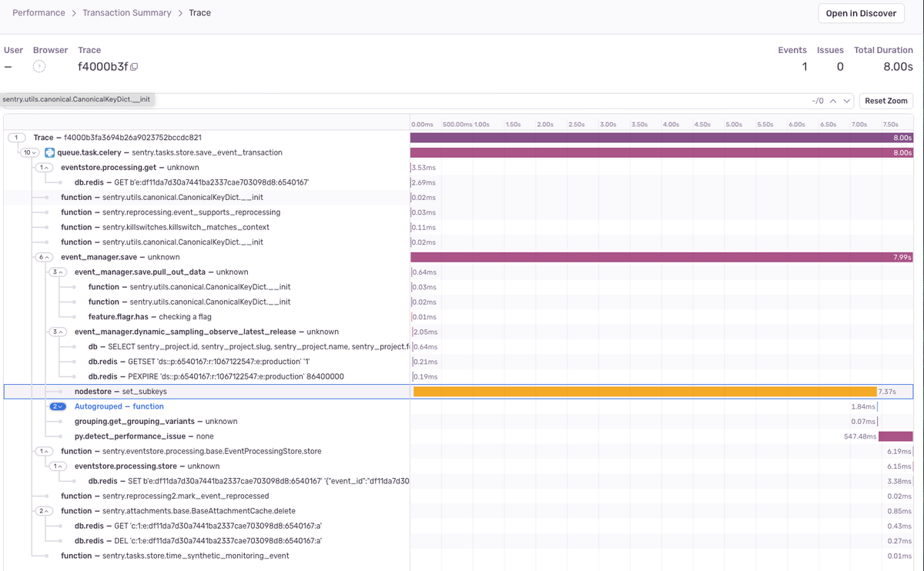Go to previous search result arrow
Image resolution: width=924 pixels, height=571 pixels.
coord(833,101)
